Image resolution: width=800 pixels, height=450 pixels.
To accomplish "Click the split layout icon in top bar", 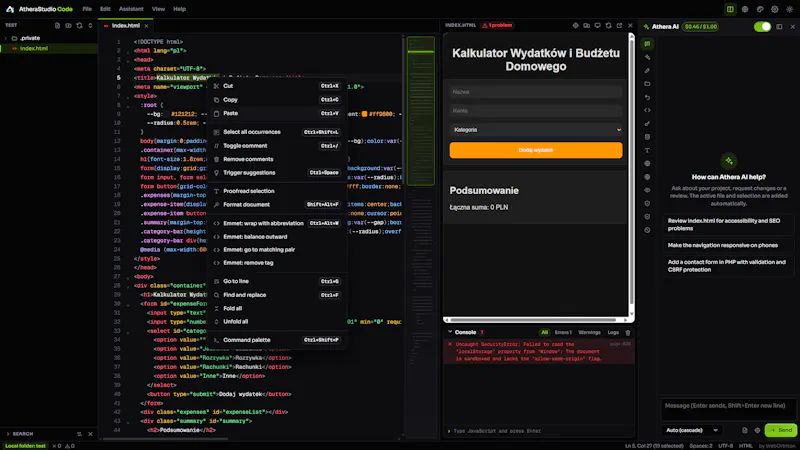I will [x=730, y=9].
